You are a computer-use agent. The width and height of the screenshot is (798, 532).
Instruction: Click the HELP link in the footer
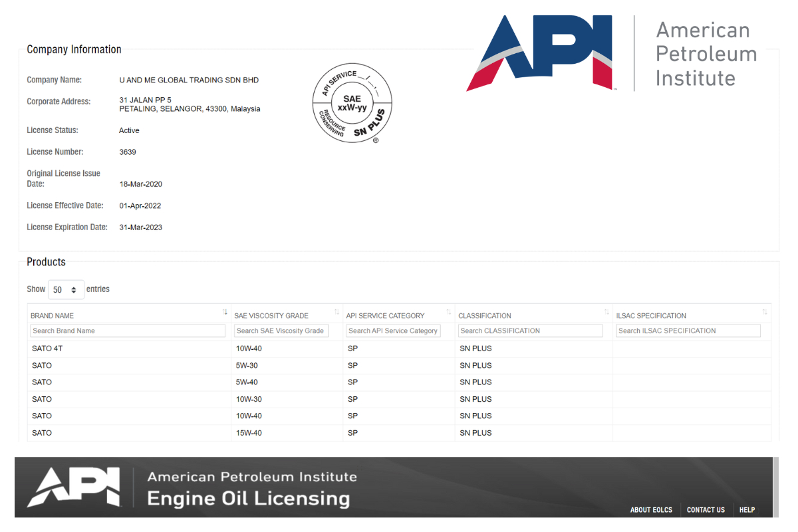747,509
